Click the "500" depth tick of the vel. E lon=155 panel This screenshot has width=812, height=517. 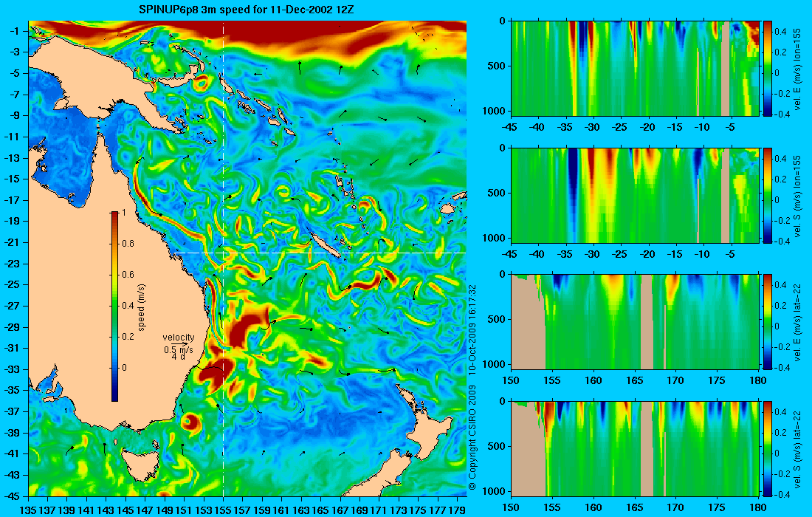click(x=498, y=66)
